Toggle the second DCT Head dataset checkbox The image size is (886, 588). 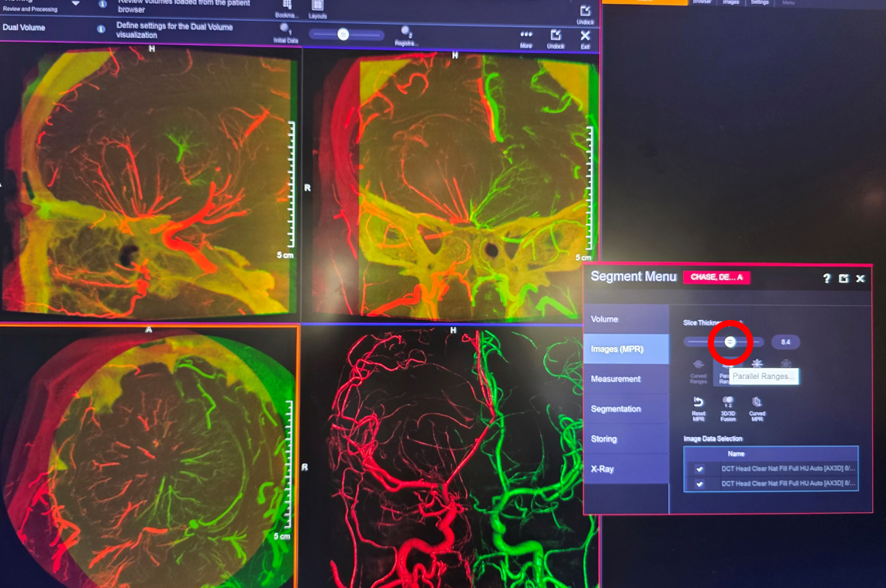pyautogui.click(x=700, y=484)
